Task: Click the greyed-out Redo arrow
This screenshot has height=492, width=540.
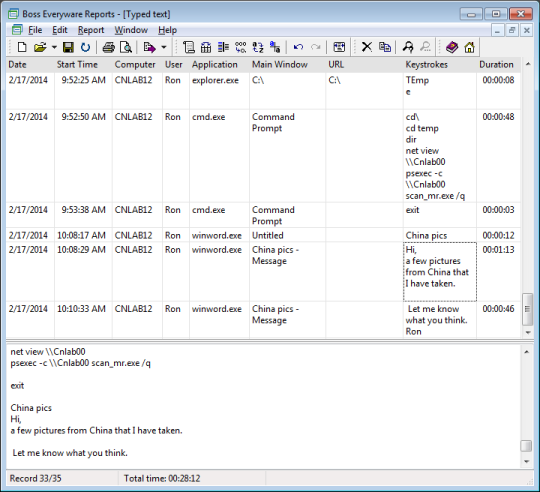Action: 315,47
